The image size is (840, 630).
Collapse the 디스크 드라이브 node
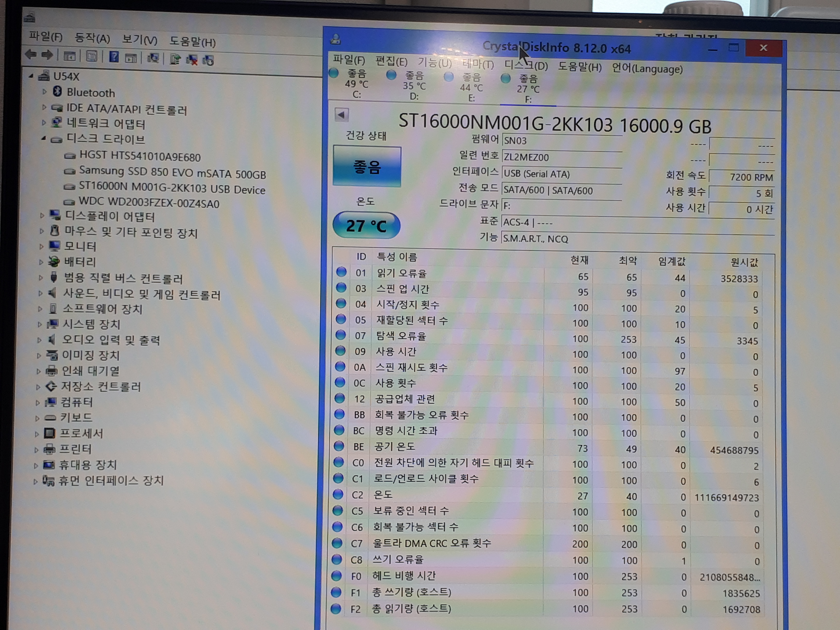pos(43,139)
